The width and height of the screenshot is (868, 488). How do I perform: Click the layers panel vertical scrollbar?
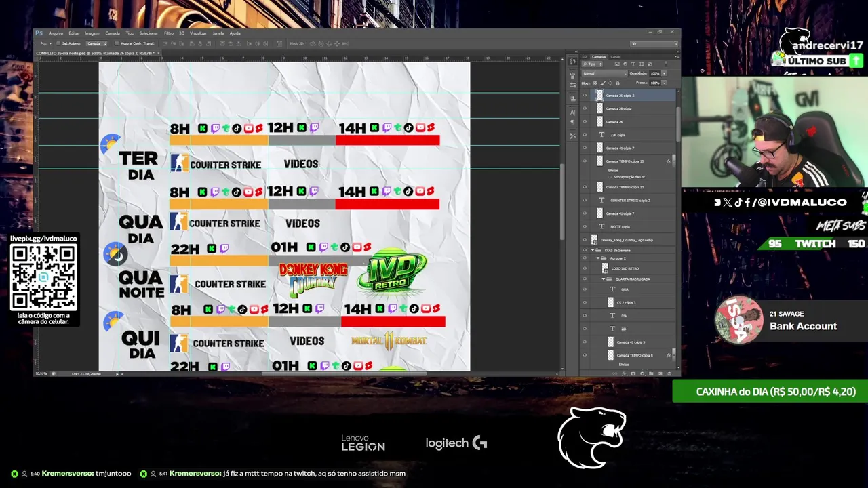pos(678,125)
